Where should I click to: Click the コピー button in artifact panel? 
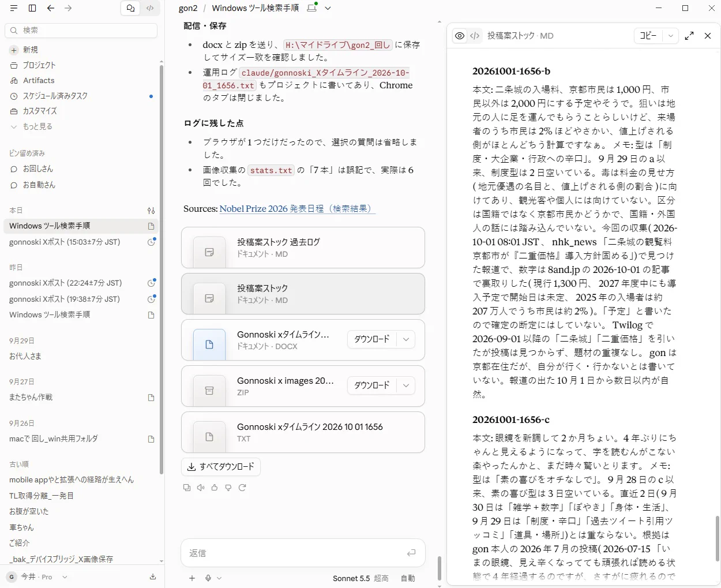click(x=648, y=36)
